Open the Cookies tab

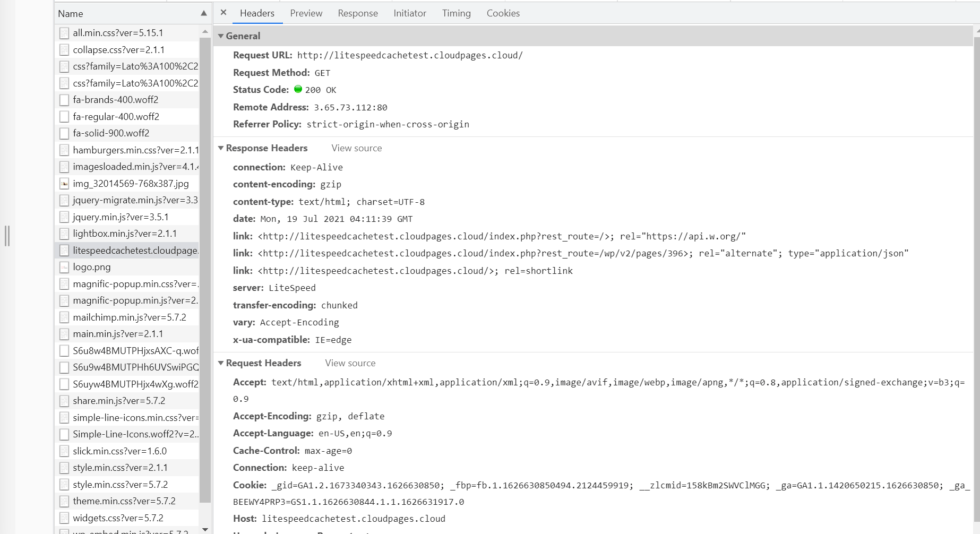(503, 13)
